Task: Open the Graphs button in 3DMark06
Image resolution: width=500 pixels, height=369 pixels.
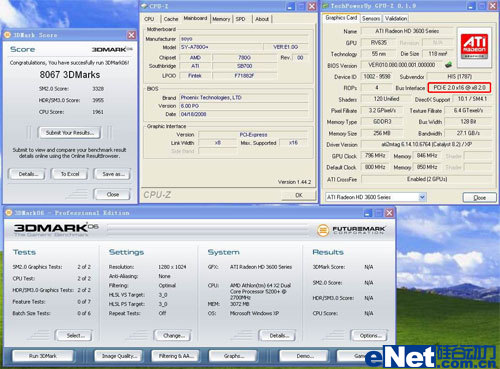Action: click(x=233, y=356)
